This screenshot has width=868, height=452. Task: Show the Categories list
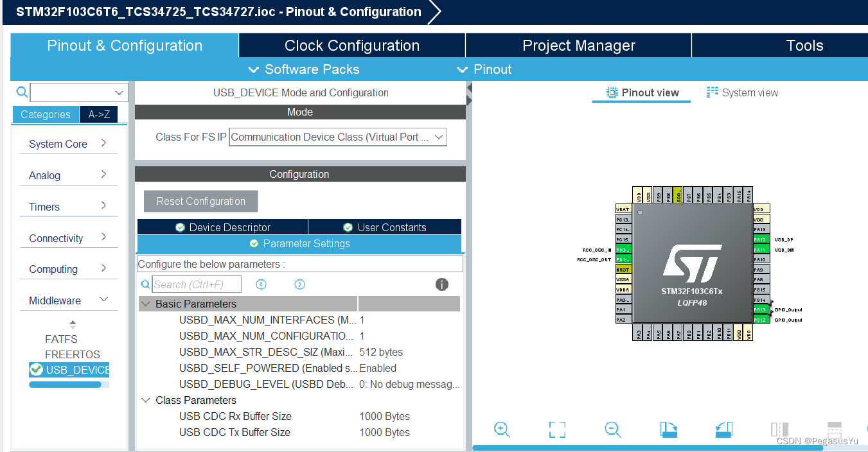click(46, 114)
